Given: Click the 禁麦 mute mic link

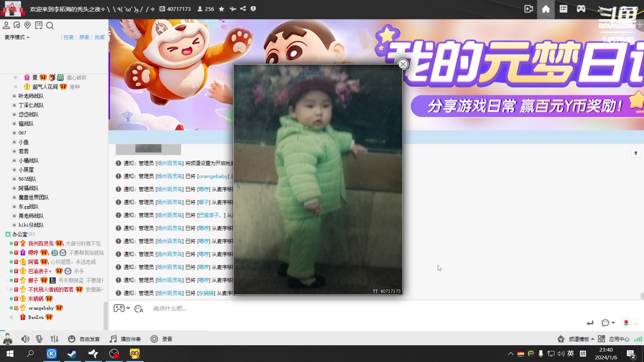Looking at the screenshot, I should [x=84, y=37].
